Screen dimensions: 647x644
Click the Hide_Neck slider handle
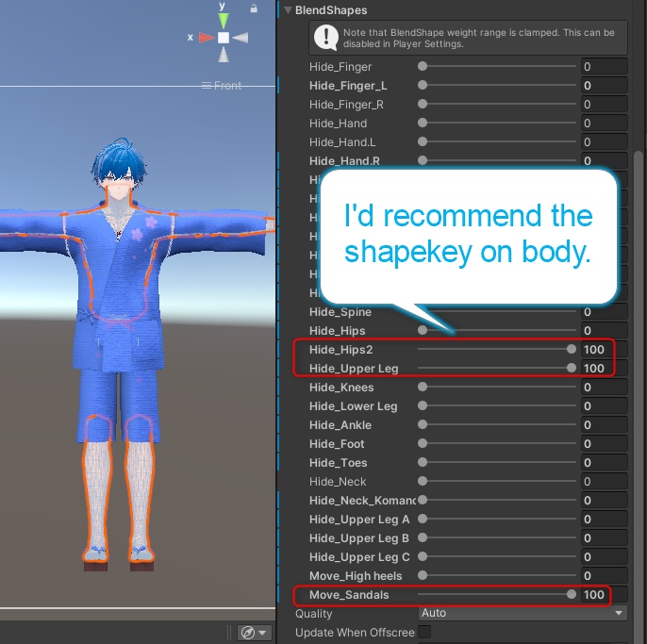pyautogui.click(x=423, y=481)
